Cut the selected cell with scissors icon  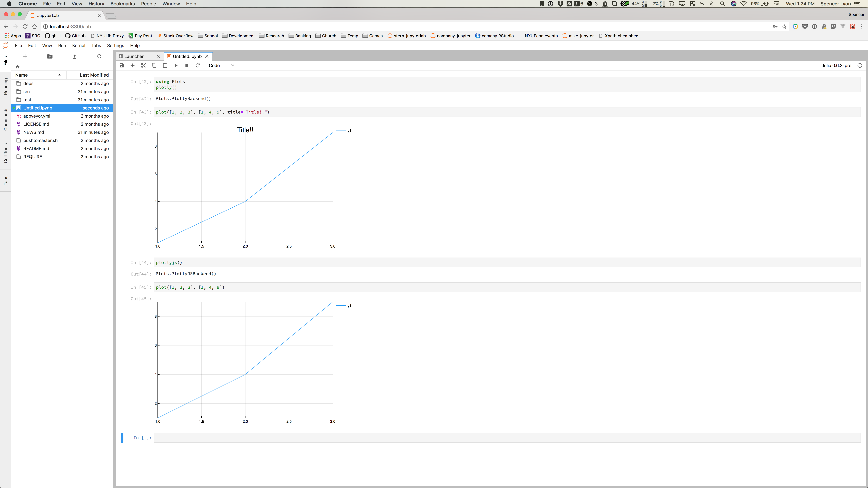point(143,65)
